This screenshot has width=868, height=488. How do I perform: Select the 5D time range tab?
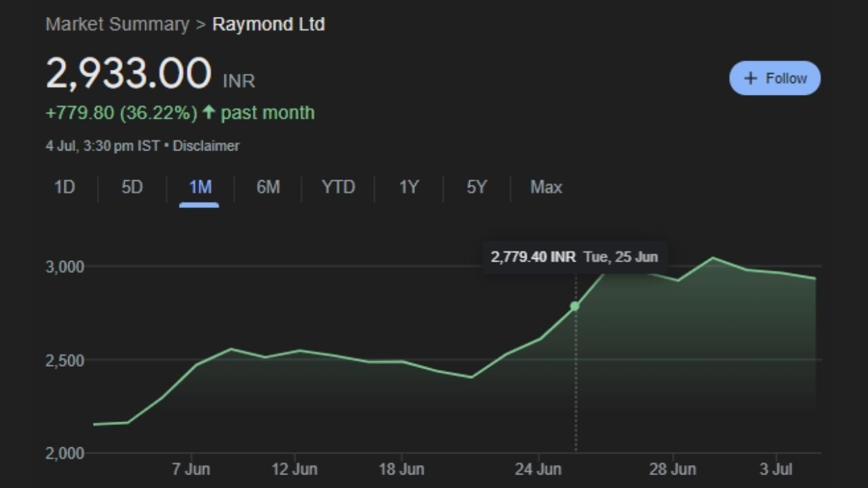(132, 187)
